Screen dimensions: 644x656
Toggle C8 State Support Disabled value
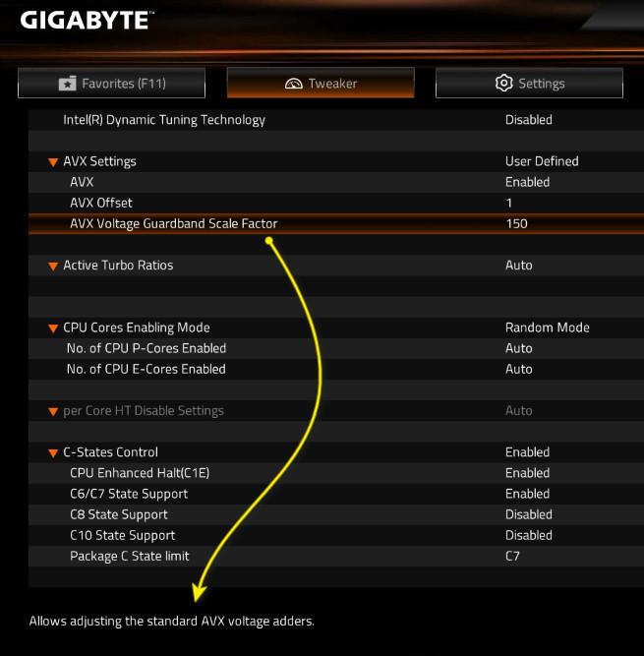point(528,514)
